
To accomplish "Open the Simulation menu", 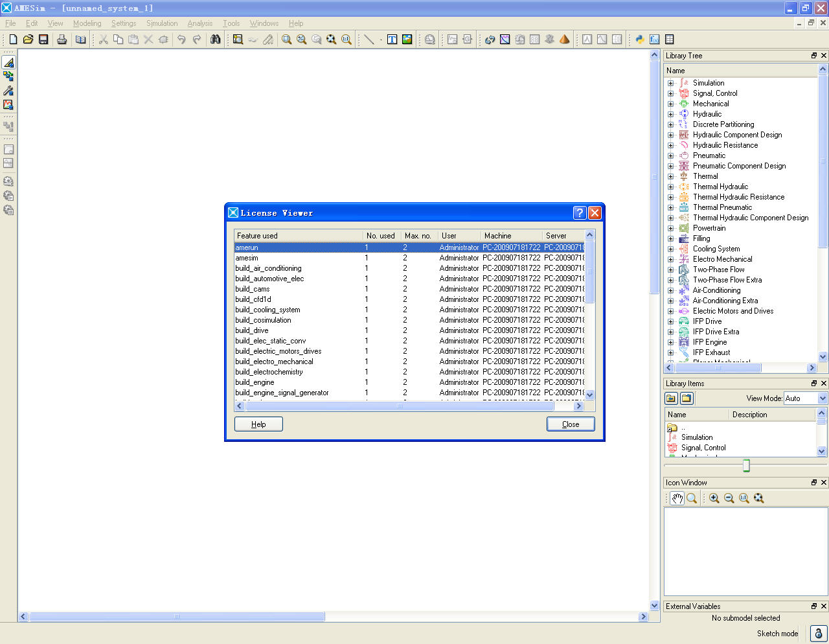I will click(162, 23).
